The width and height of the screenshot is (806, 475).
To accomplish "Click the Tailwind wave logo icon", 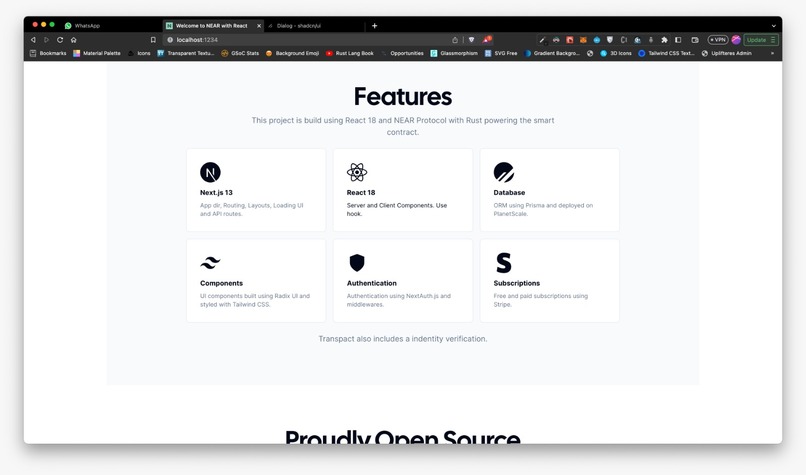I will point(210,263).
